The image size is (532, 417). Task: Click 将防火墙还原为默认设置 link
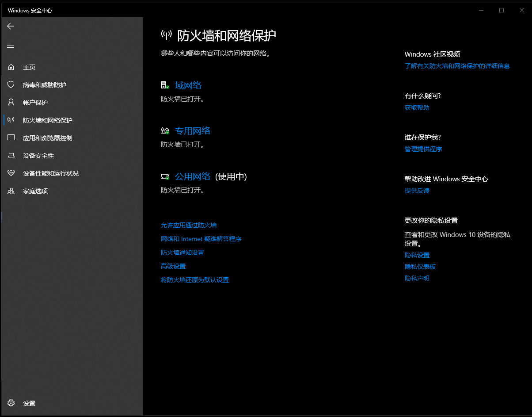pos(195,280)
